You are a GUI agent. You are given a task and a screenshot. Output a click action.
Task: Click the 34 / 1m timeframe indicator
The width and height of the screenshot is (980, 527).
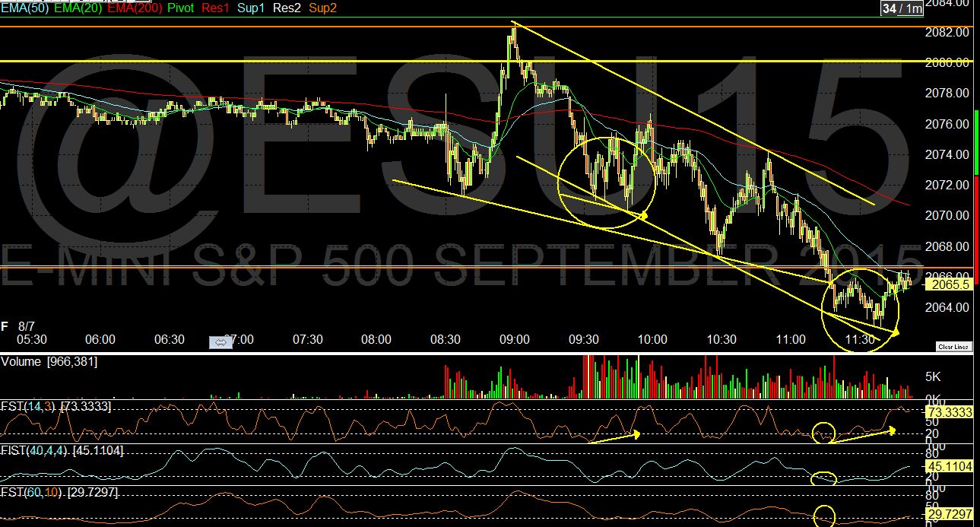pos(902,8)
